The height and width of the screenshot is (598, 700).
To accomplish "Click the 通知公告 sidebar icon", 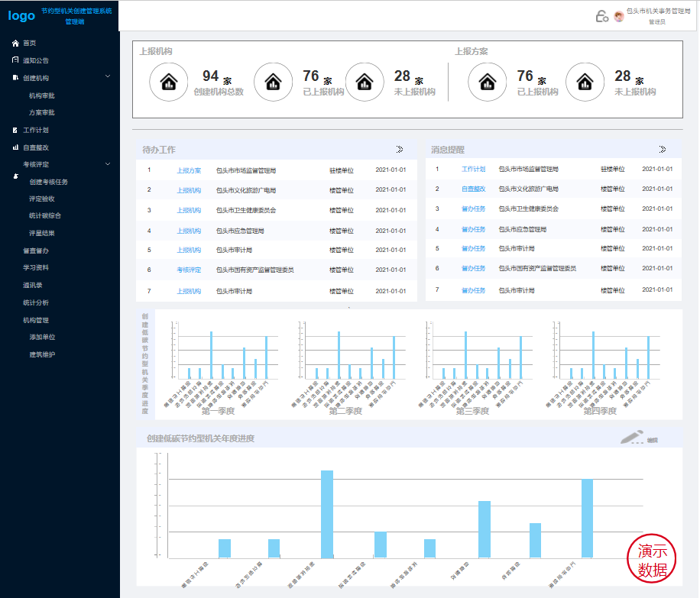I will (15, 60).
